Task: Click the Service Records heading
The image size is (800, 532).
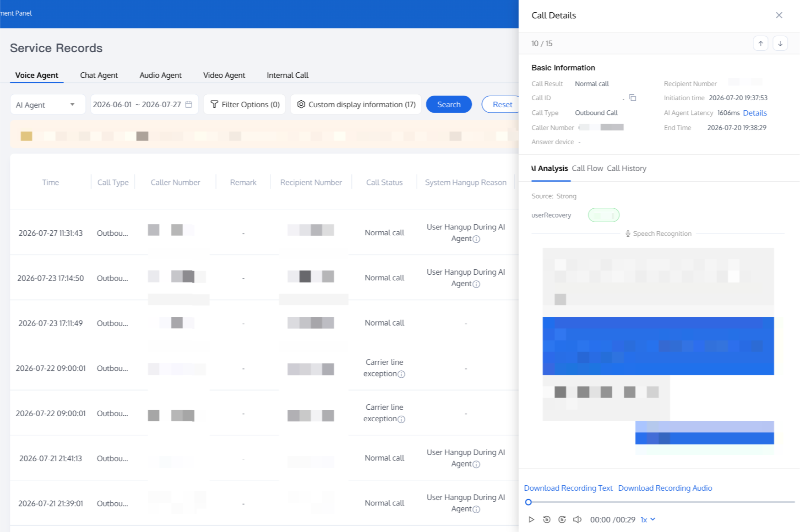Action: pos(56,48)
